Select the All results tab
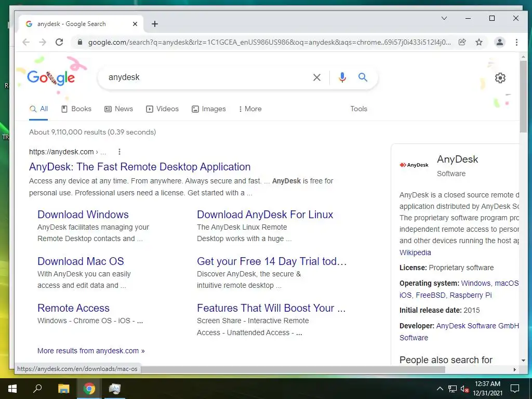The width and height of the screenshot is (532, 399). pyautogui.click(x=38, y=109)
